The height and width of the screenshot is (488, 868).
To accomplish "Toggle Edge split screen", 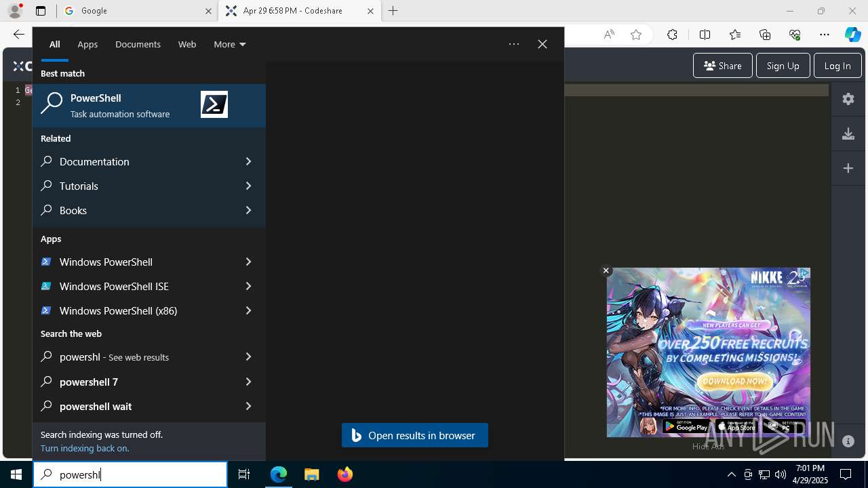I will point(705,35).
